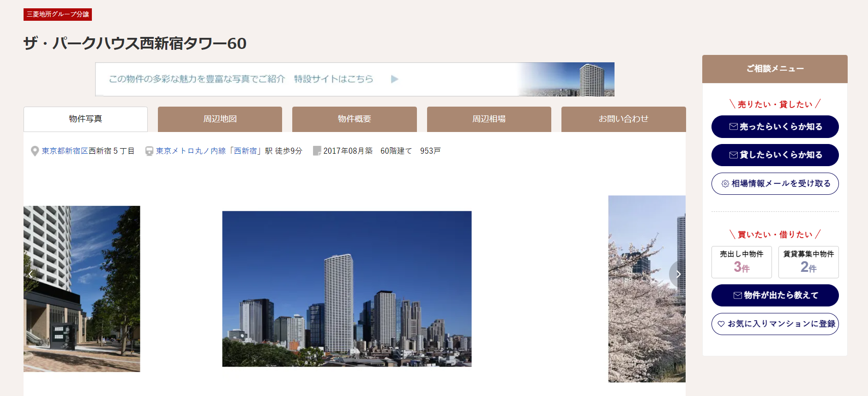
Task: Click the left photo of the building entrance
Action: tap(82, 289)
